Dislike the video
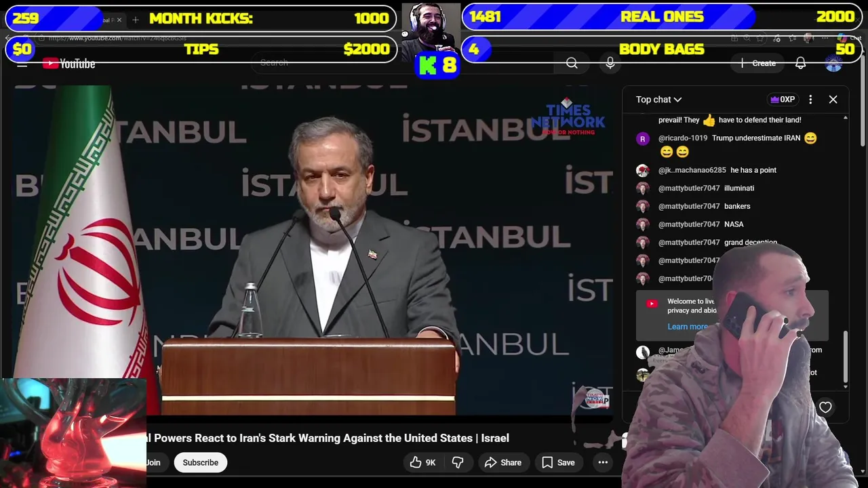Screen dimensions: 868x488 tap(458, 462)
